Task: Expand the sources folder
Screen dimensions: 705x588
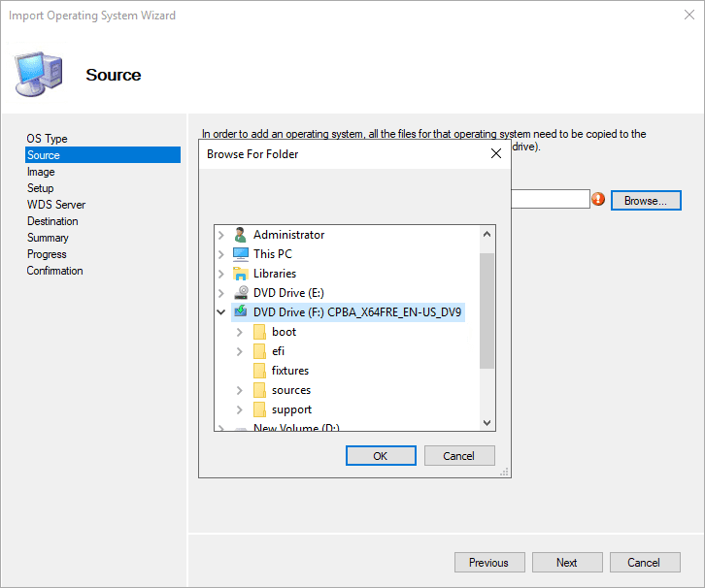Action: point(239,390)
